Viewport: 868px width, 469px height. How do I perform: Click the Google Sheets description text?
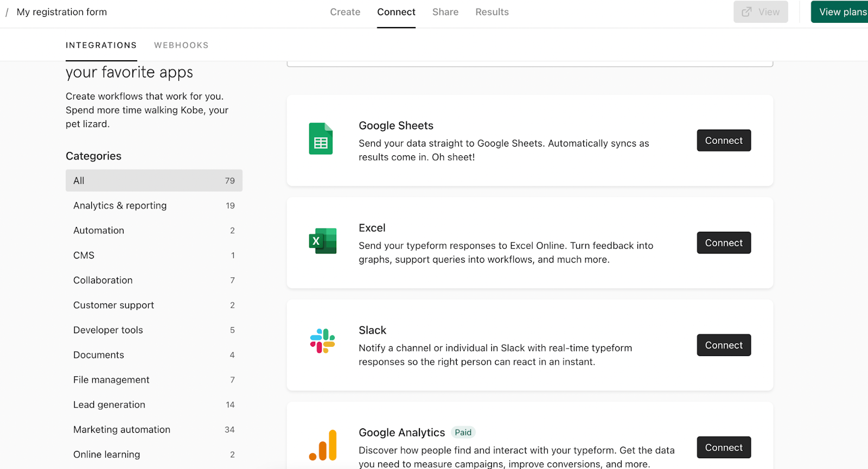pos(504,150)
